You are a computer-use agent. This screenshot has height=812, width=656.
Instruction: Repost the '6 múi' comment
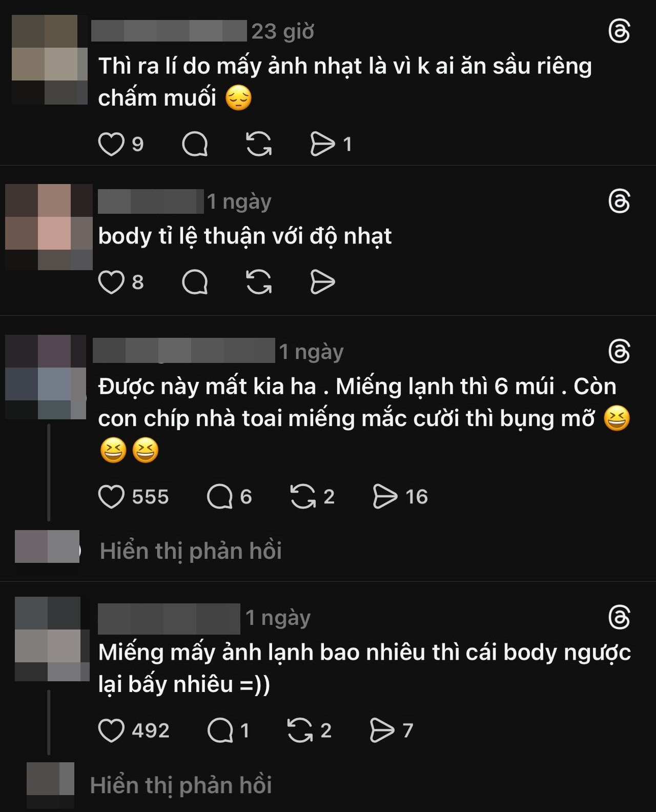point(303,497)
